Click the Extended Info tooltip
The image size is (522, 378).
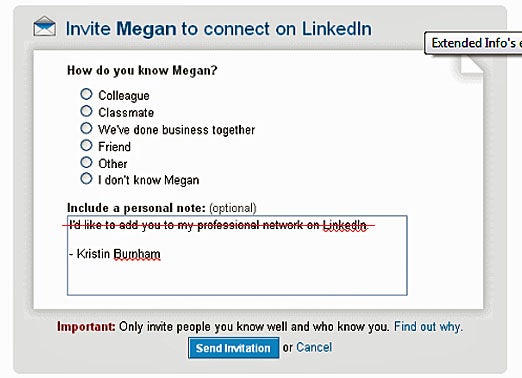point(473,43)
